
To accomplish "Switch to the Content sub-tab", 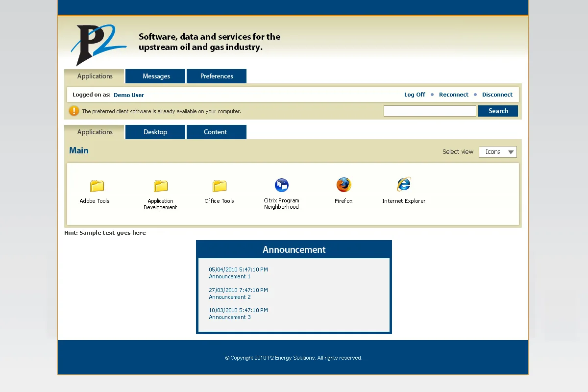I will coord(216,132).
